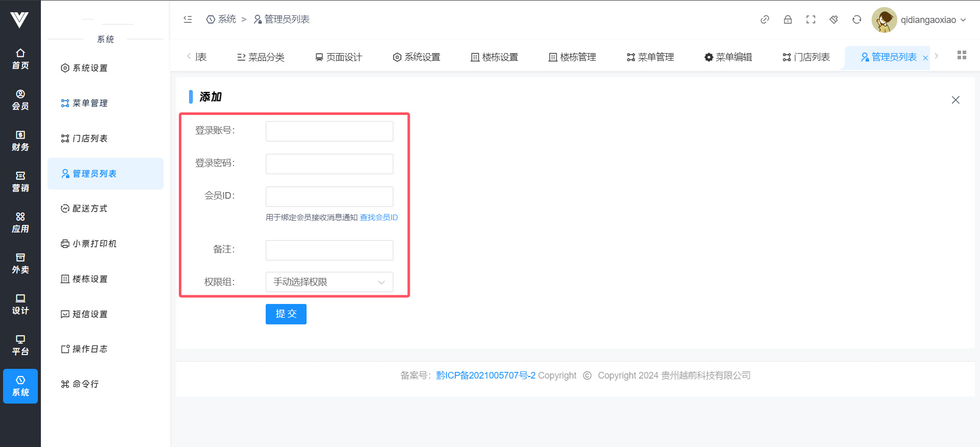
Task: Close the 管理员列表 tab
Action: (925, 58)
